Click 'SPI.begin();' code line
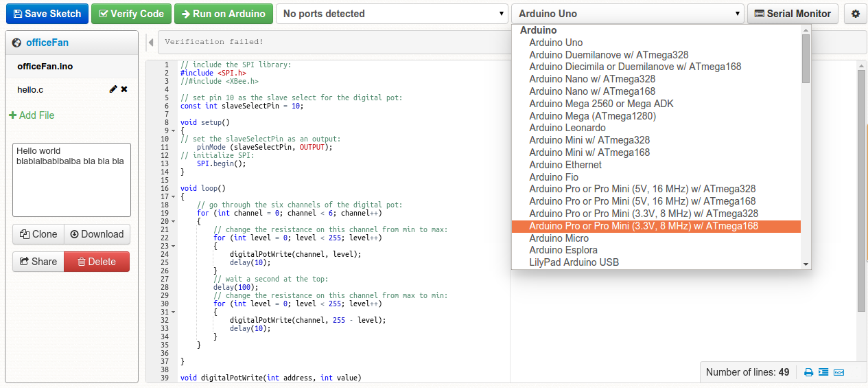Image resolution: width=868 pixels, height=388 pixels. (221, 163)
